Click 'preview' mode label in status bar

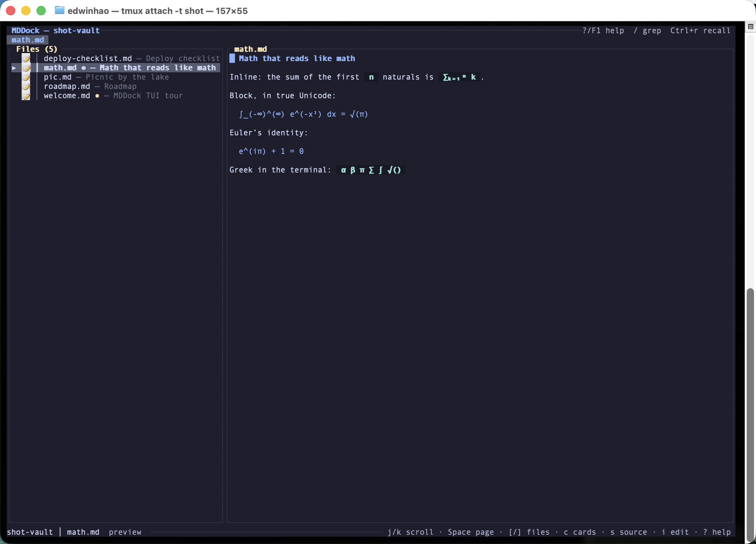(125, 532)
